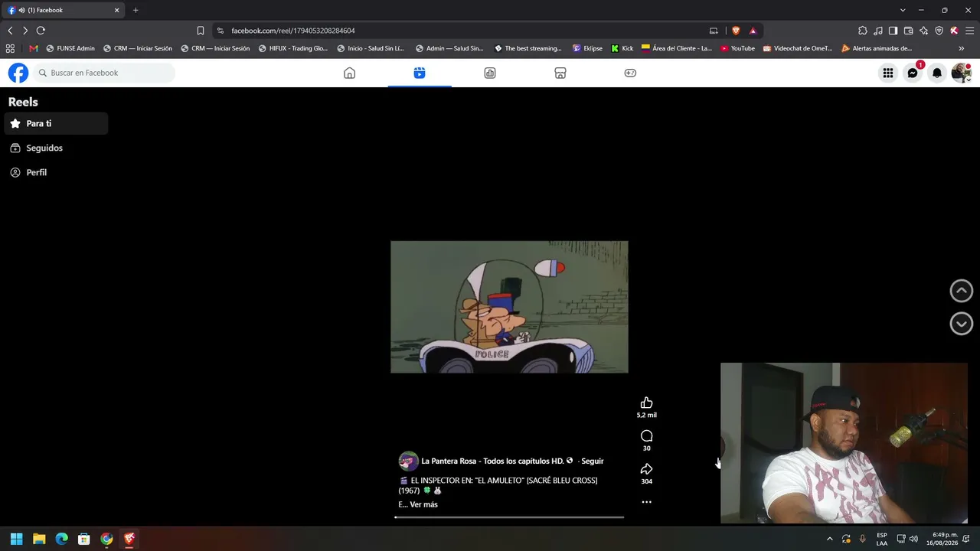Select Perfil in Reels sidebar
Viewport: 980px width, 551px height.
[x=57, y=172]
